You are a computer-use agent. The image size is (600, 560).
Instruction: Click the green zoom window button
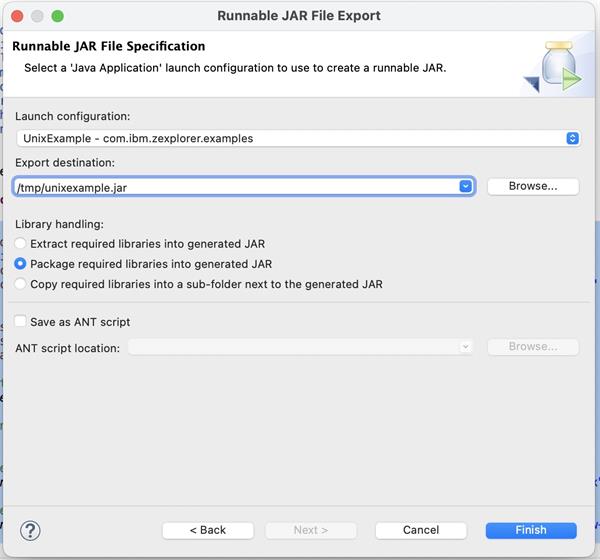click(x=57, y=16)
